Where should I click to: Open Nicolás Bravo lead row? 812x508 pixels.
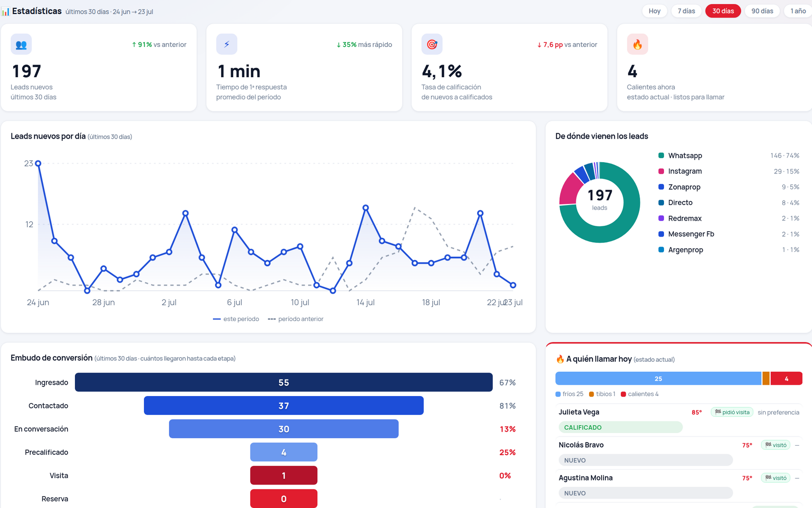(x=679, y=452)
